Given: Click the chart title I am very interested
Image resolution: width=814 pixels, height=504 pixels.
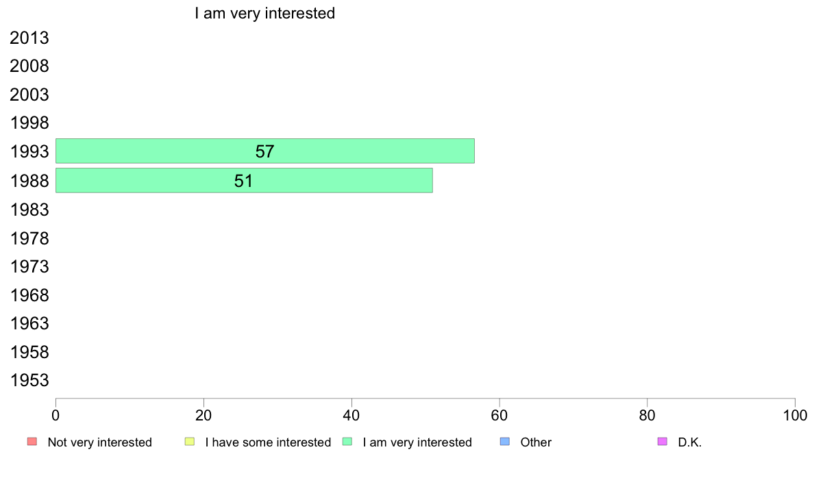Looking at the screenshot, I should click(x=264, y=13).
